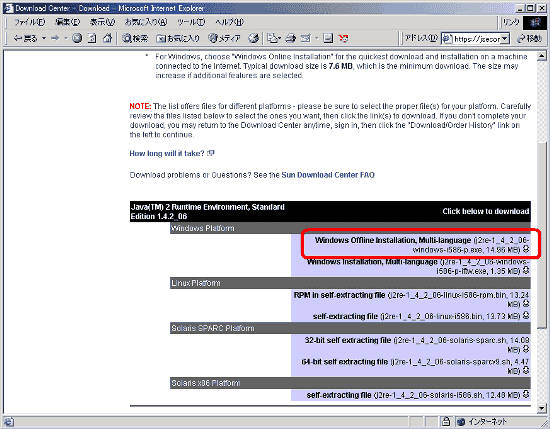This screenshot has height=429, width=550.
Task: Open the Sun Download Center FAQ link
Action: pyautogui.click(x=328, y=175)
